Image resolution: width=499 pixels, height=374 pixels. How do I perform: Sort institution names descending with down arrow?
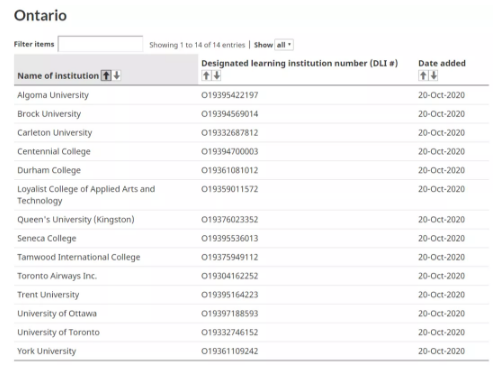pyautogui.click(x=117, y=76)
